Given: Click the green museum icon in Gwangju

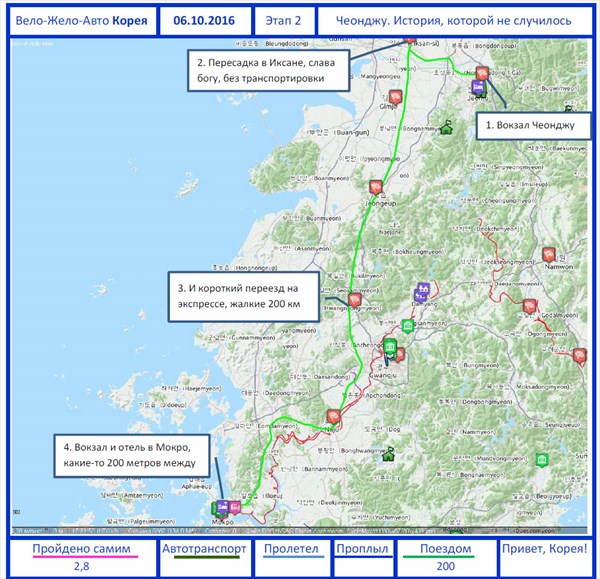Looking at the screenshot, I should (390, 347).
